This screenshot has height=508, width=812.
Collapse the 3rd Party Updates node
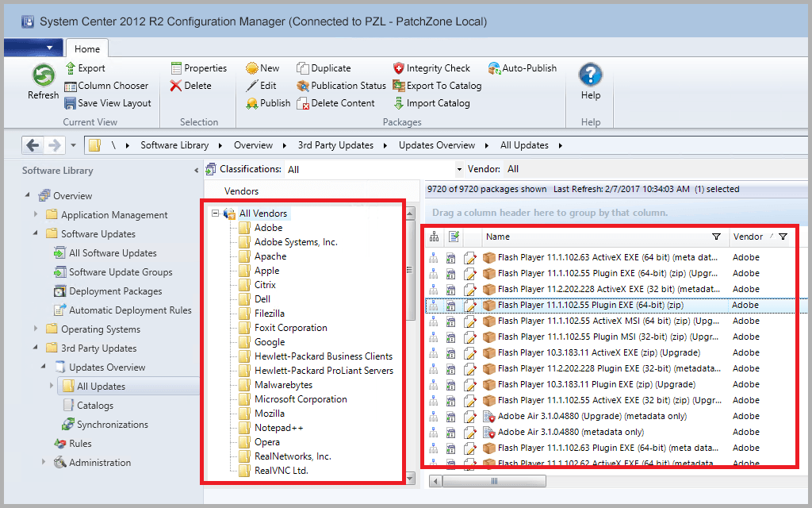pos(36,348)
